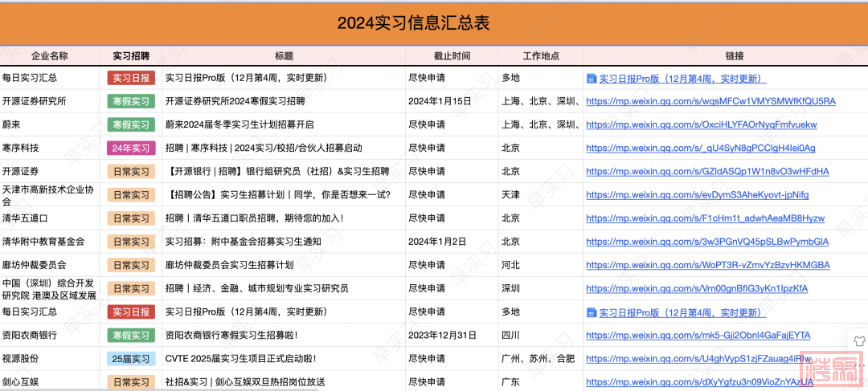Select the location 广东 for 剑心互娱

pos(511,381)
